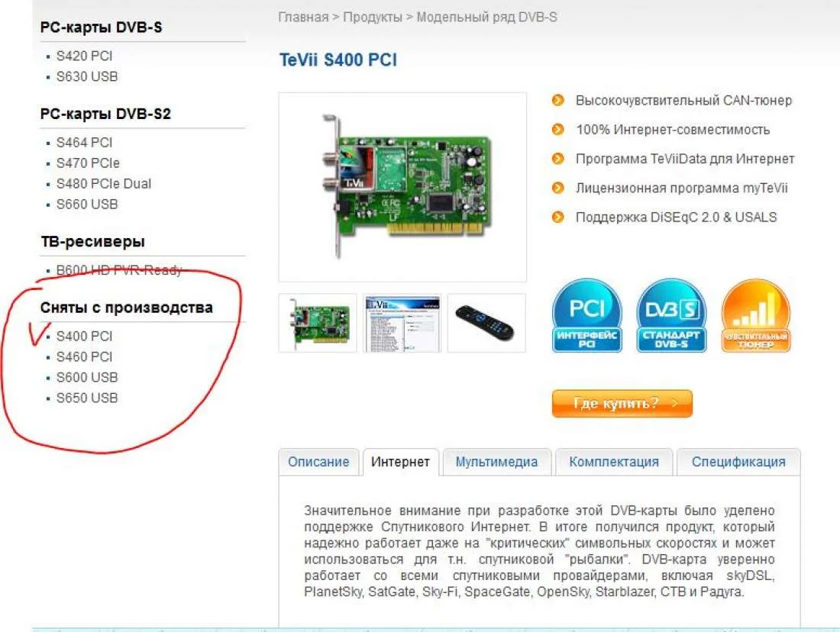Click the Главная breadcrumb link

303,17
